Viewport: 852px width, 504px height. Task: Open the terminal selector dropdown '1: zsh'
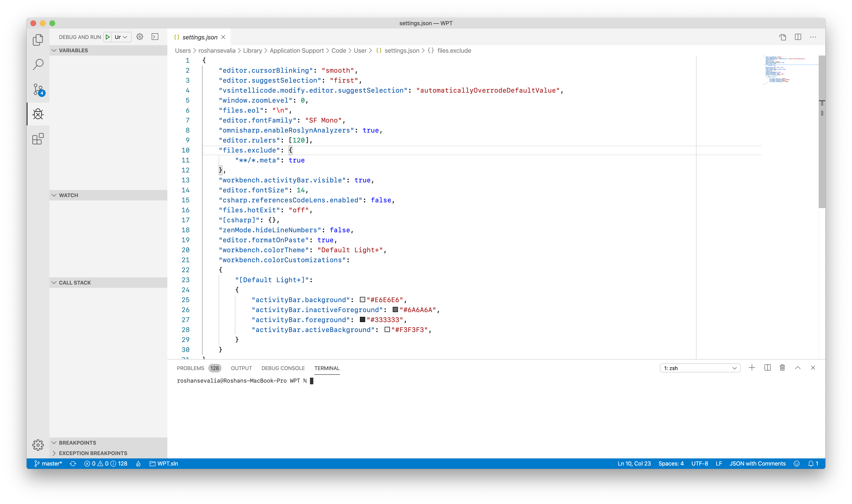click(x=700, y=368)
